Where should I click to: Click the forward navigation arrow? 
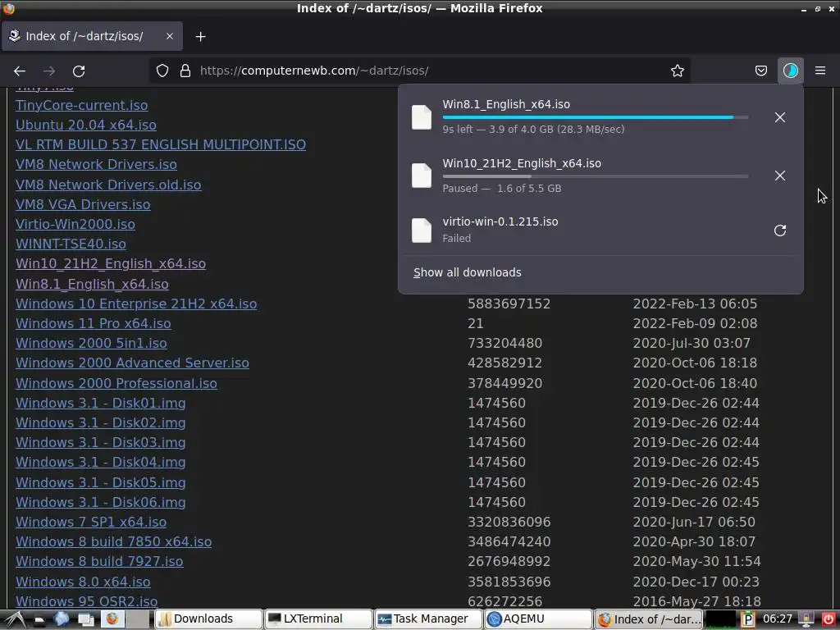point(49,71)
